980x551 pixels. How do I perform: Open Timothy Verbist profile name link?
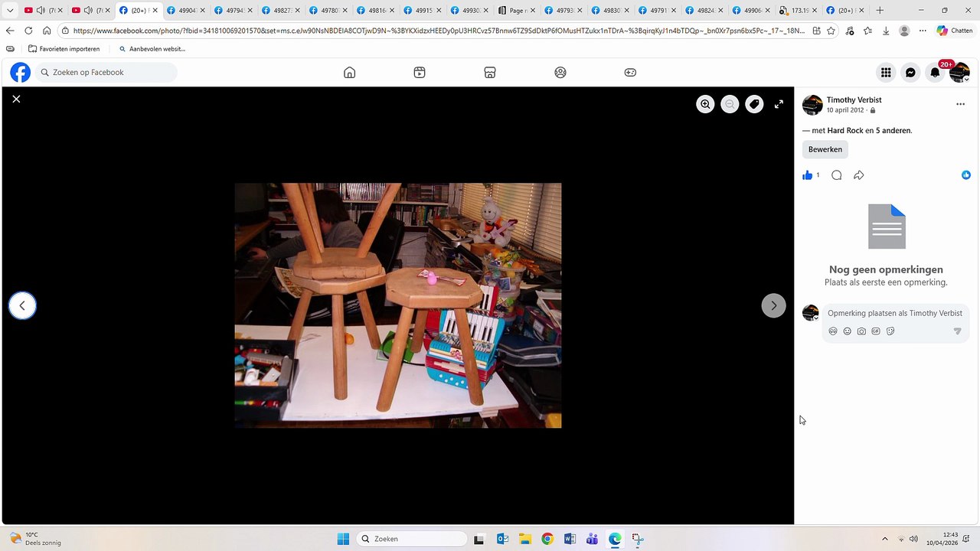point(854,99)
